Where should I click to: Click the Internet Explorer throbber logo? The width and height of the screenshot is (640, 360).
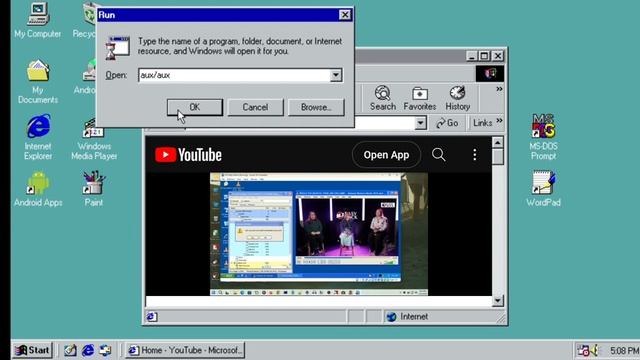[490, 74]
